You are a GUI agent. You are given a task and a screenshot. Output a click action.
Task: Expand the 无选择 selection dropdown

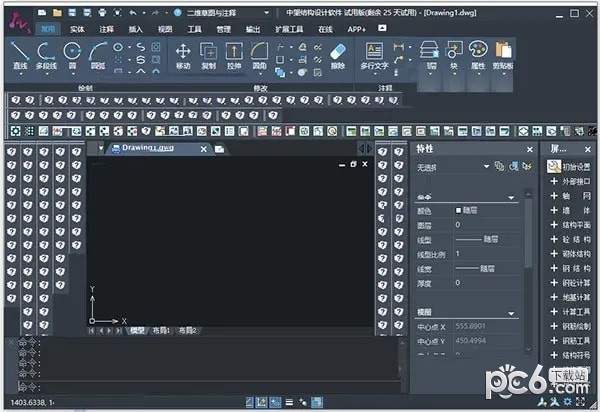487,167
